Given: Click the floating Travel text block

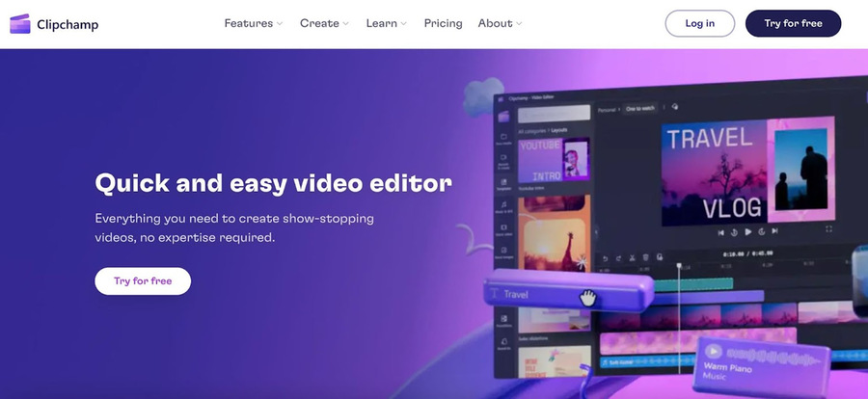Looking at the screenshot, I should point(568,291).
